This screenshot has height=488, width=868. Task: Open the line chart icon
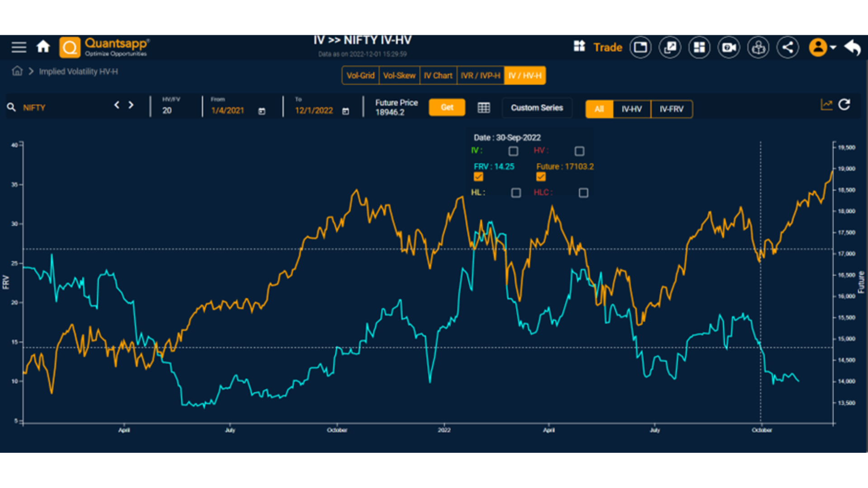tap(826, 105)
